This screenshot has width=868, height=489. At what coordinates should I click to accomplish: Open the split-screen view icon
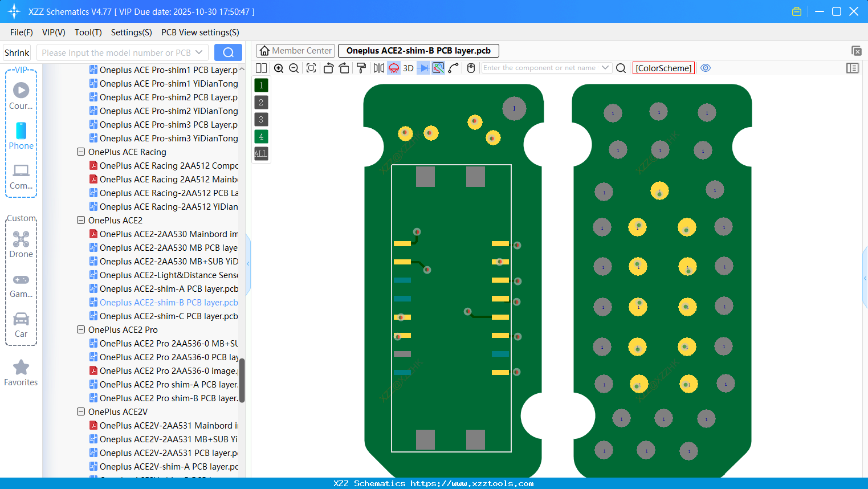click(262, 68)
